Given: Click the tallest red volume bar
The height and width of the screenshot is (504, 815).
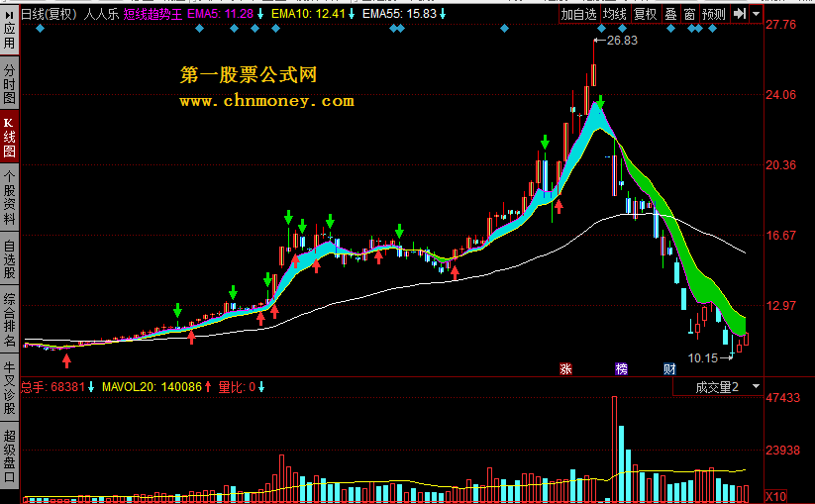Looking at the screenshot, I should [614, 449].
